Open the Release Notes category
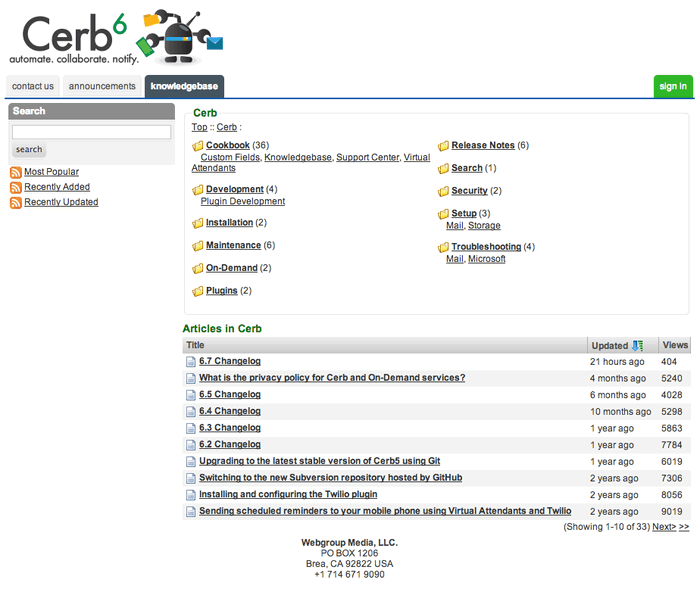Image resolution: width=700 pixels, height=595 pixels. pyautogui.click(x=483, y=145)
